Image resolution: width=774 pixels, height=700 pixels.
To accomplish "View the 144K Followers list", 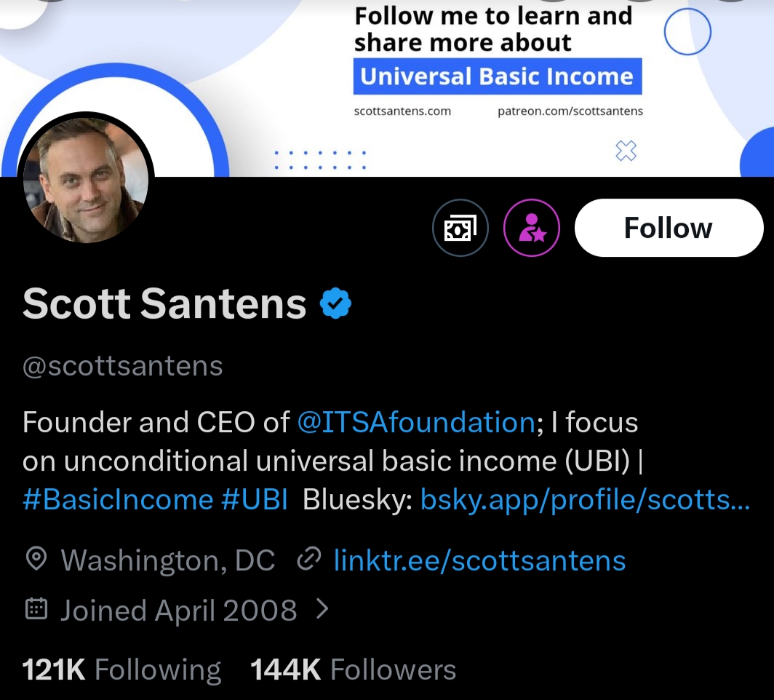I will coord(353,669).
